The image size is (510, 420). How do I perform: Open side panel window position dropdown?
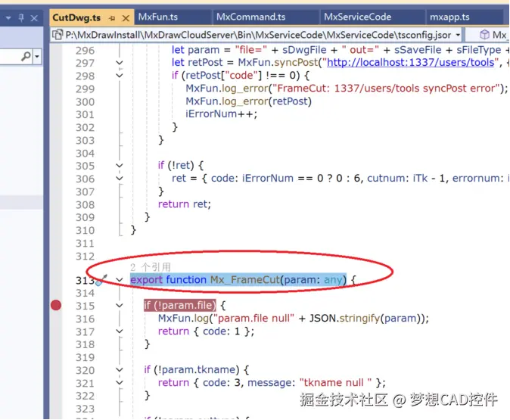tap(8, 18)
